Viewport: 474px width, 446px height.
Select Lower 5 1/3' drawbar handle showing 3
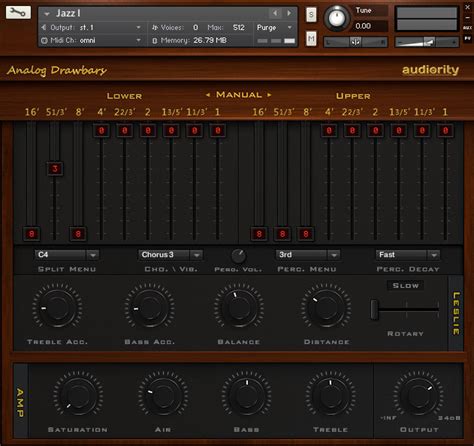tap(55, 169)
